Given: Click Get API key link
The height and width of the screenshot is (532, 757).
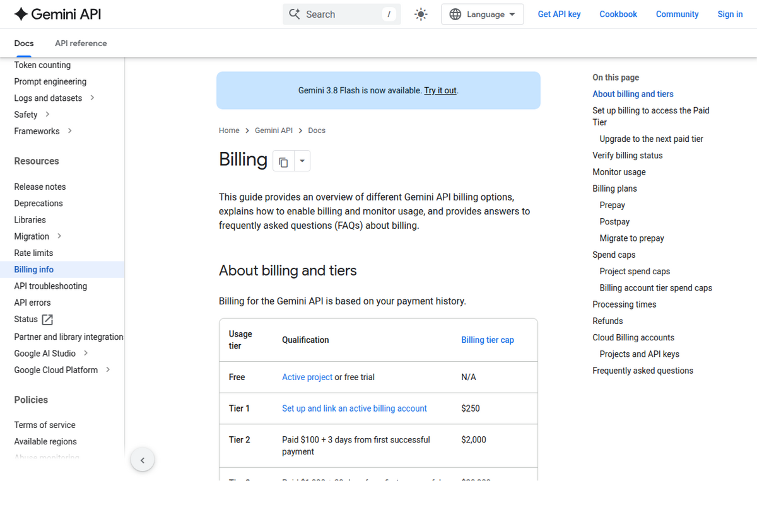Looking at the screenshot, I should tap(559, 14).
